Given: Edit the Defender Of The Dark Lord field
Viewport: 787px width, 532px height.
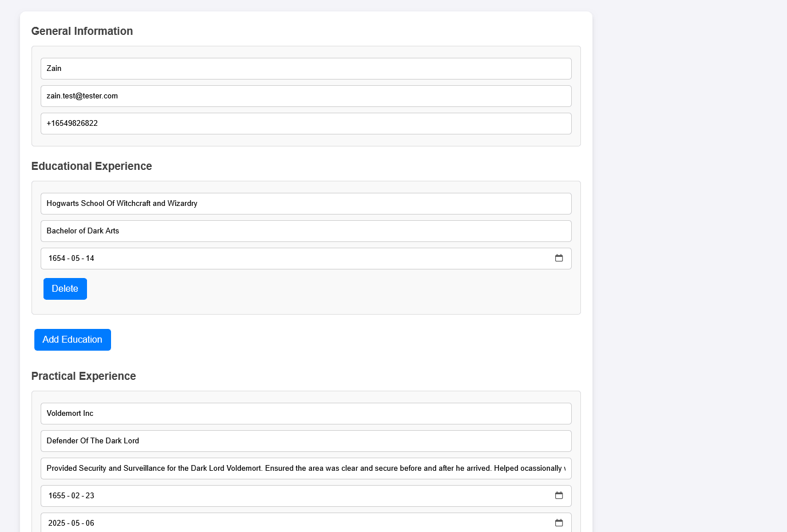Looking at the screenshot, I should (306, 441).
